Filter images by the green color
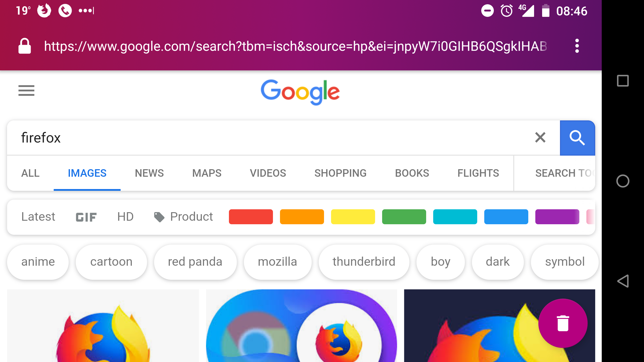 404,217
